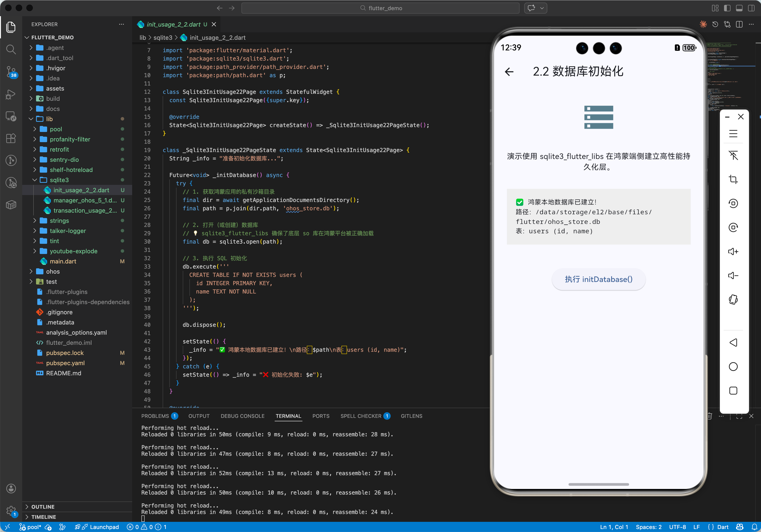The image size is (761, 532).
Task: Open the Run and Debug view
Action: 11,94
